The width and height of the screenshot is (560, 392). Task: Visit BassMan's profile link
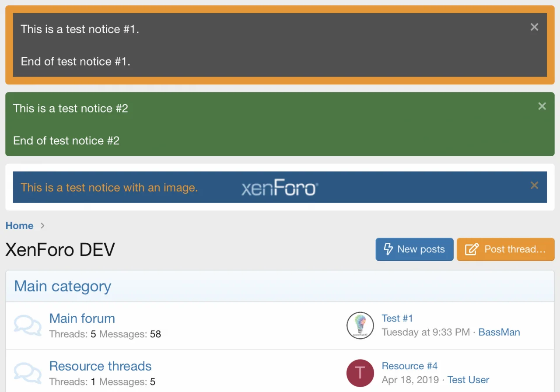coord(499,332)
